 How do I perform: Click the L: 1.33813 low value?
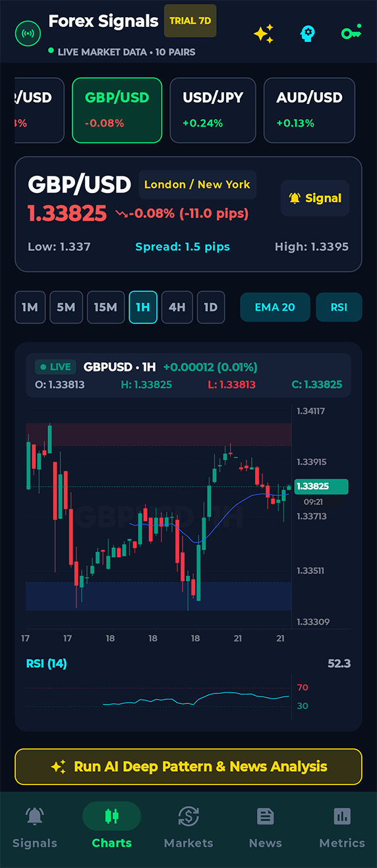pyautogui.click(x=231, y=385)
